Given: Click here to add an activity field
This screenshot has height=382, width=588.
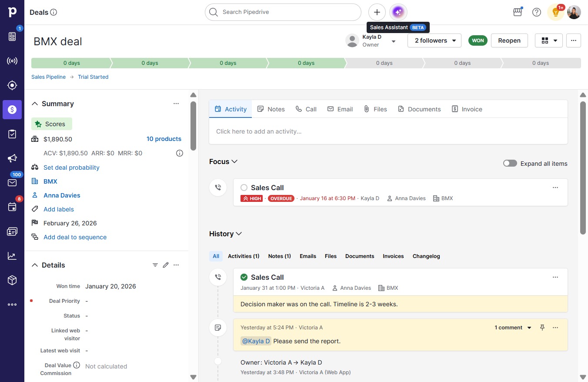Looking at the screenshot, I should 388,131.
